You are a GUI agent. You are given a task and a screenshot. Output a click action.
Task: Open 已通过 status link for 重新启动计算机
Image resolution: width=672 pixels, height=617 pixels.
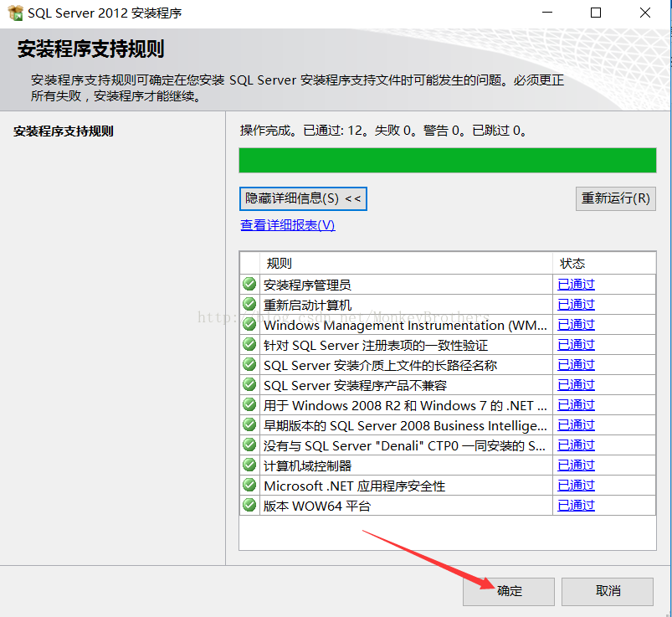[x=576, y=305]
